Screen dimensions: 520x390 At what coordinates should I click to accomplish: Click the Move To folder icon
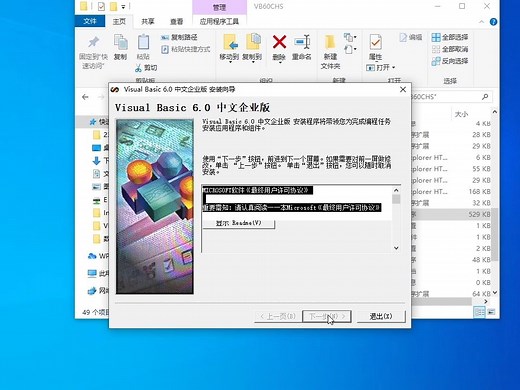tap(230, 42)
